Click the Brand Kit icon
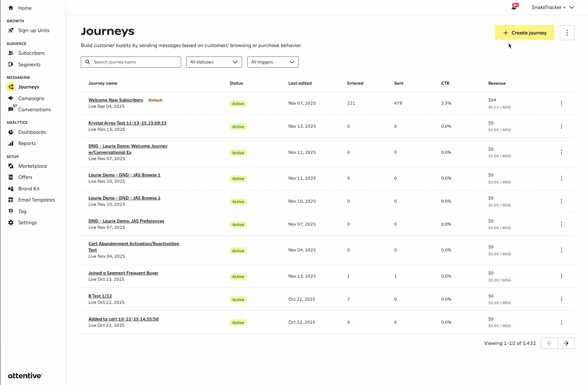Image resolution: width=588 pixels, height=385 pixels. (x=11, y=189)
